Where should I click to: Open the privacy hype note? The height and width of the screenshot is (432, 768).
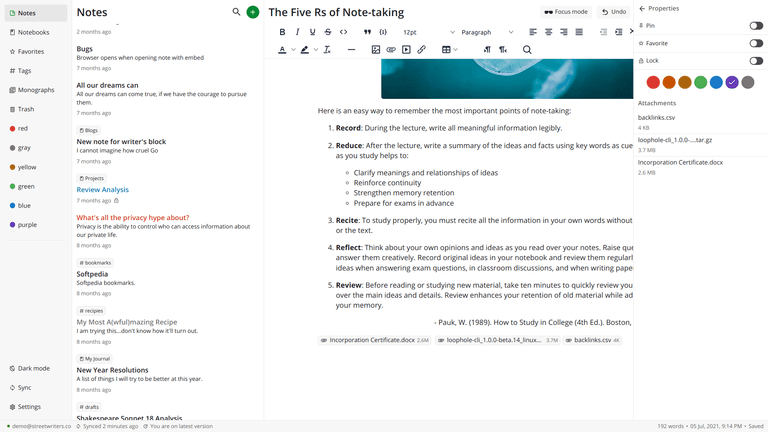tap(133, 217)
